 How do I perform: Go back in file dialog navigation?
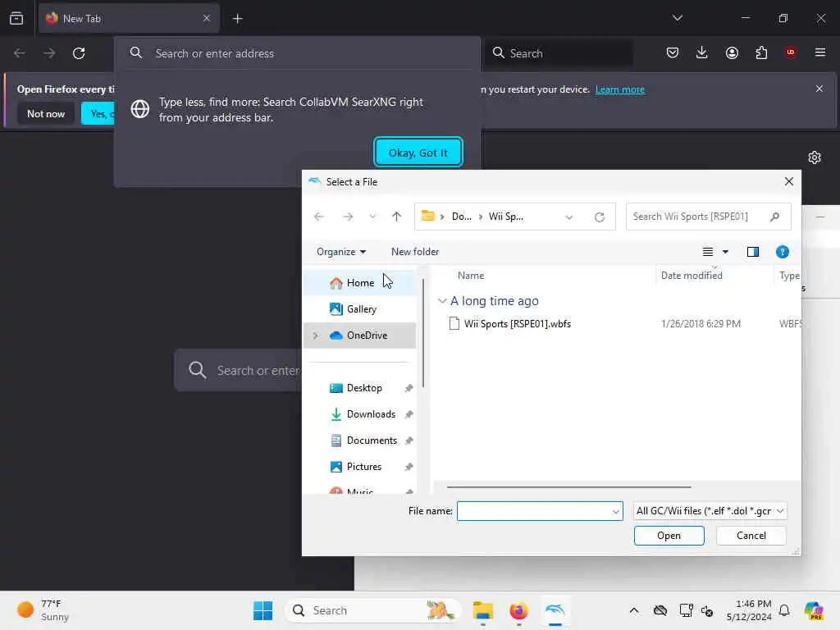(x=319, y=217)
